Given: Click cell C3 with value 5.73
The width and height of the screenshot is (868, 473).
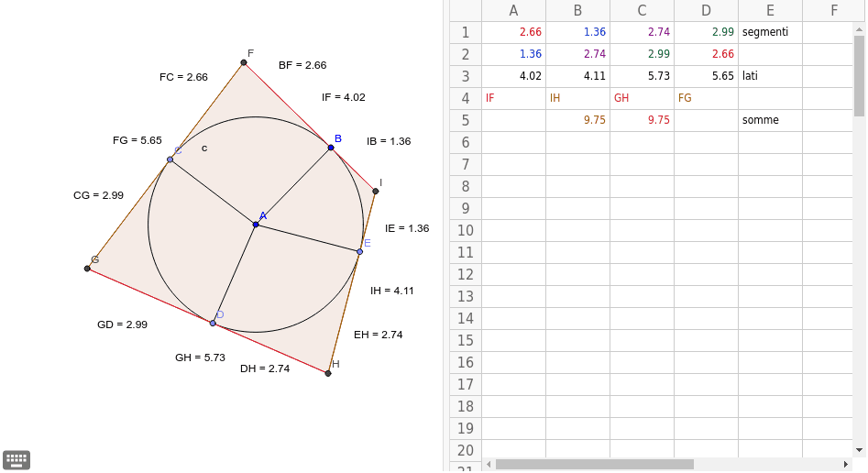Looking at the screenshot, I should (x=643, y=76).
